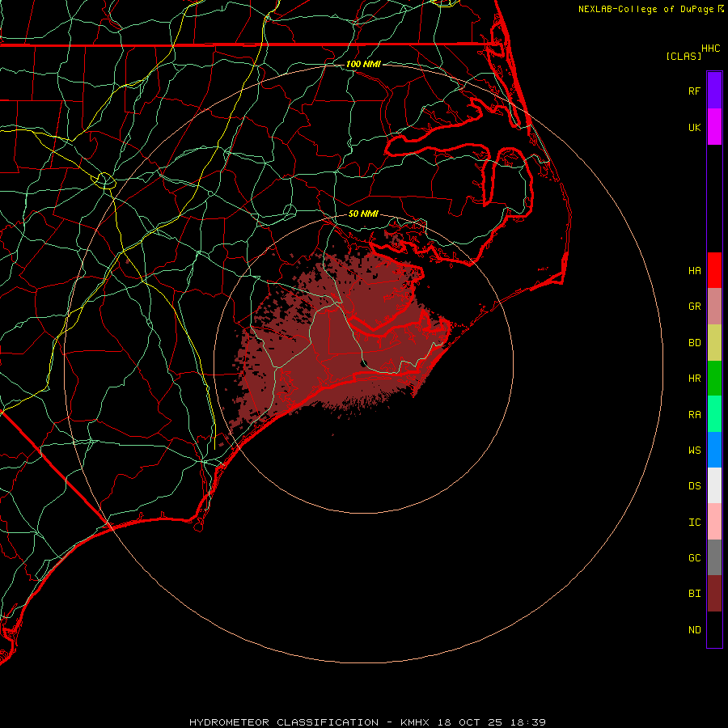Click the ND legend label
Image resolution: width=728 pixels, height=728 pixels.
click(694, 630)
